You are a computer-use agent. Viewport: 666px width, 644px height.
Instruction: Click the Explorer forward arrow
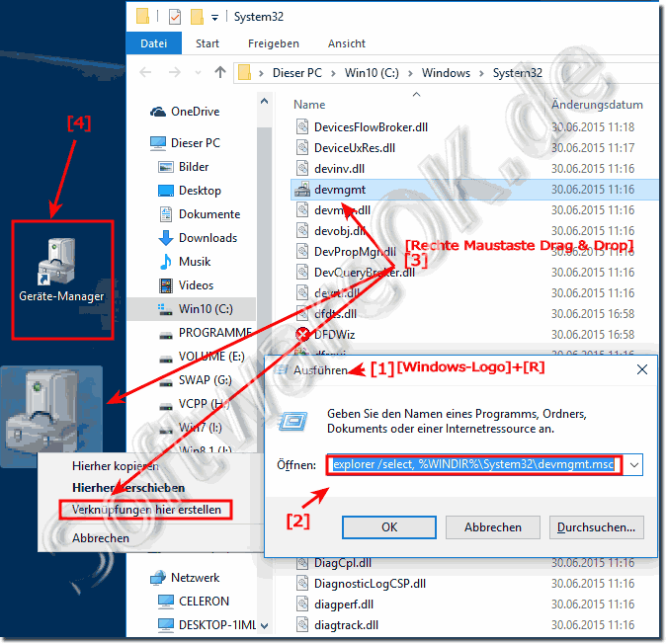coord(175,72)
